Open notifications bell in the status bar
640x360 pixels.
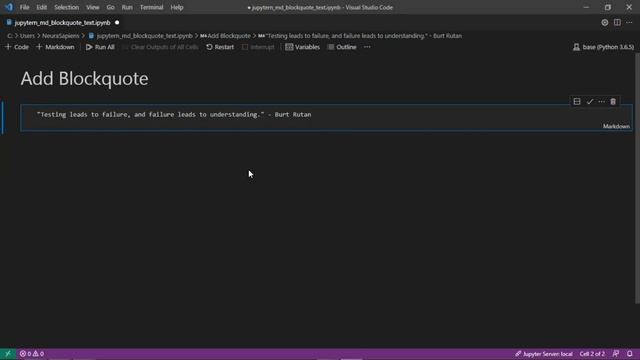point(630,354)
